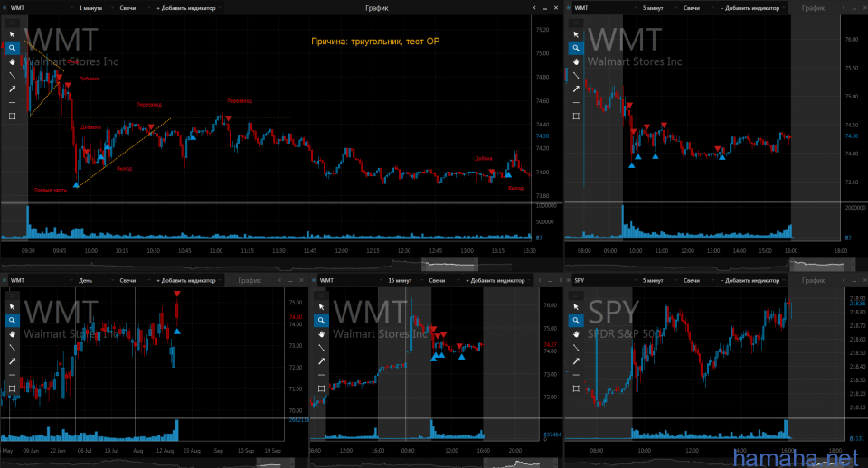Viewport: 868px width, 468px height.
Task: Select the pointer tool in WMT 15-minute chart
Action: pos(321,306)
